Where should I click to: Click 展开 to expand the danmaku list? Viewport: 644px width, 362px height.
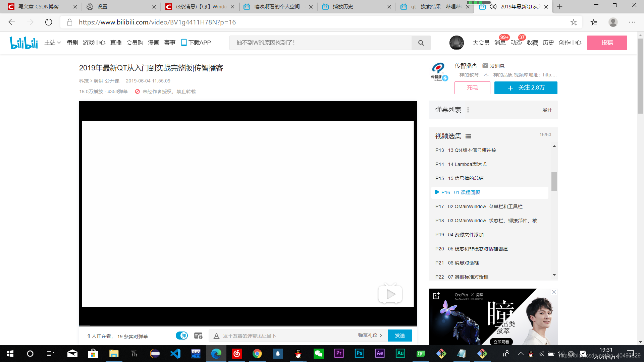click(x=547, y=110)
